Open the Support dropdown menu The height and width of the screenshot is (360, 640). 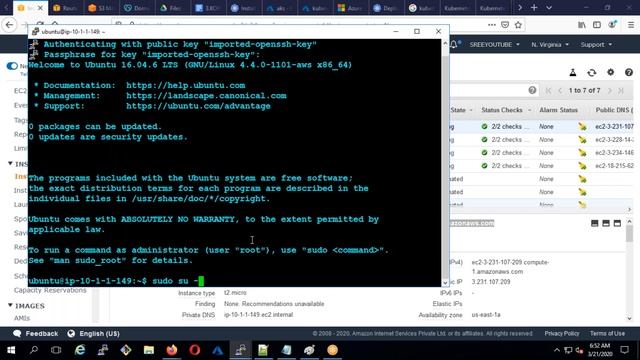pos(596,44)
